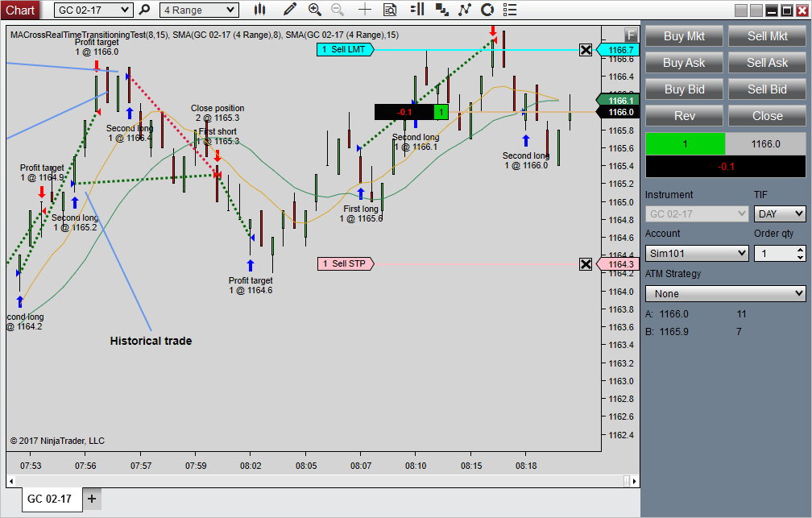Viewport: 812px width, 518px height.
Task: Click the zoom in magnifier icon
Action: click(x=314, y=10)
